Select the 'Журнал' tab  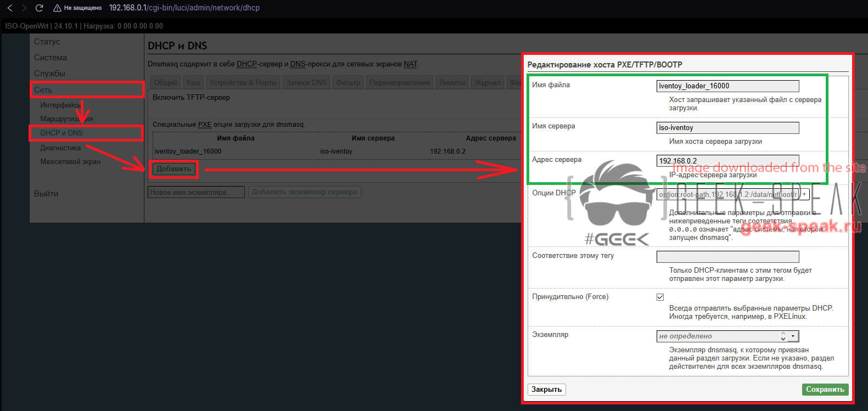tap(487, 82)
